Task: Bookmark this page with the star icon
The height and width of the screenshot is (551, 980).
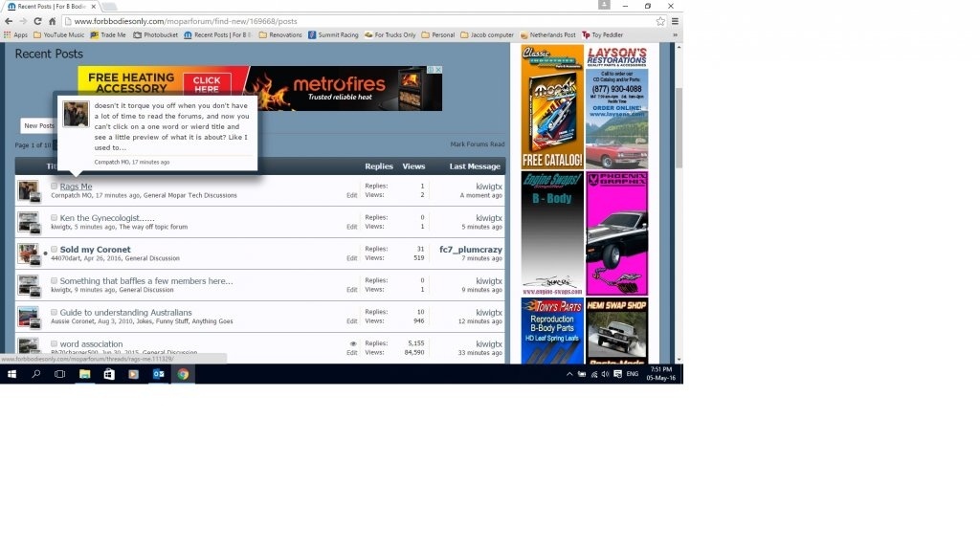Action: [660, 21]
